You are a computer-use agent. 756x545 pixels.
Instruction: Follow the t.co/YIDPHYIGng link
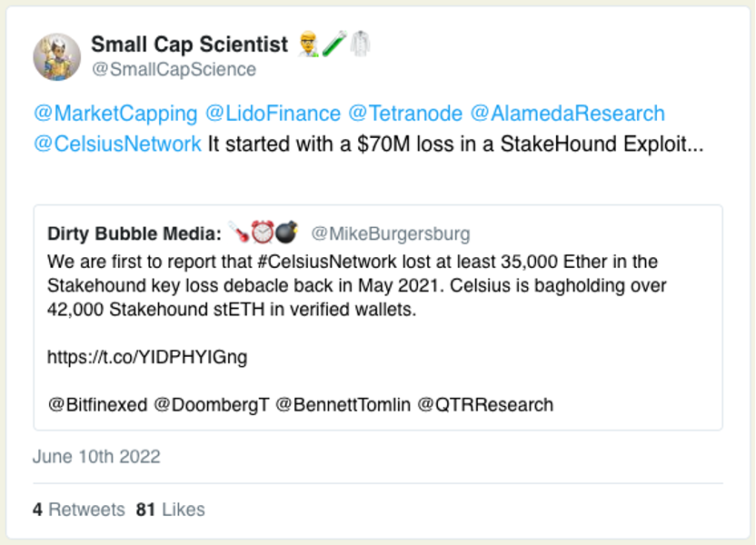(147, 357)
